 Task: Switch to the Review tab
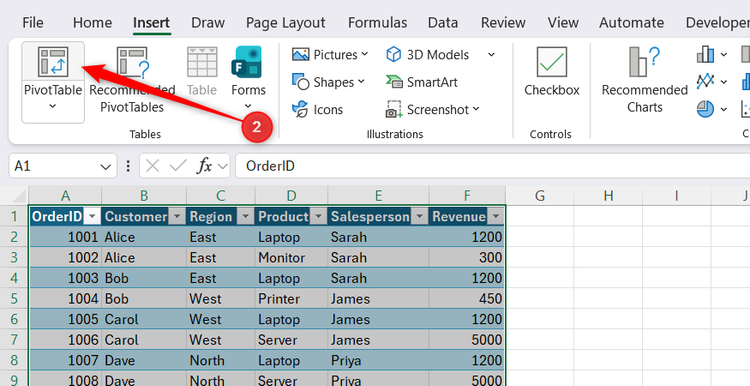click(x=503, y=22)
